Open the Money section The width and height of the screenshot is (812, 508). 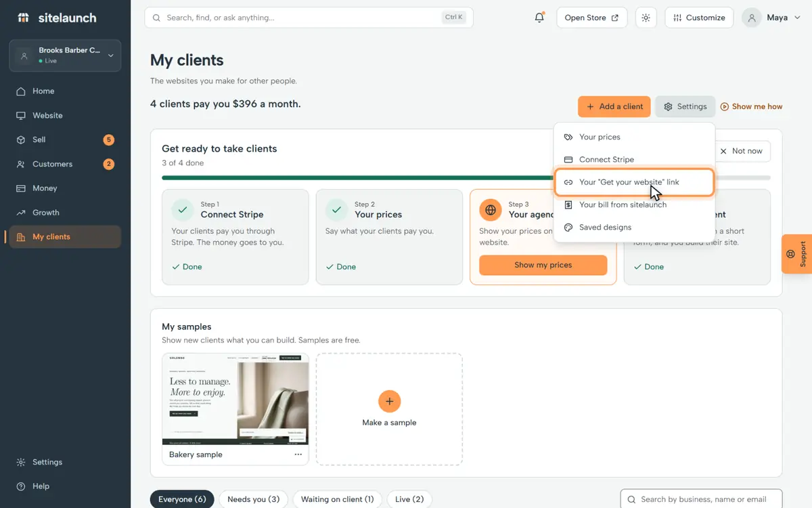point(65,188)
